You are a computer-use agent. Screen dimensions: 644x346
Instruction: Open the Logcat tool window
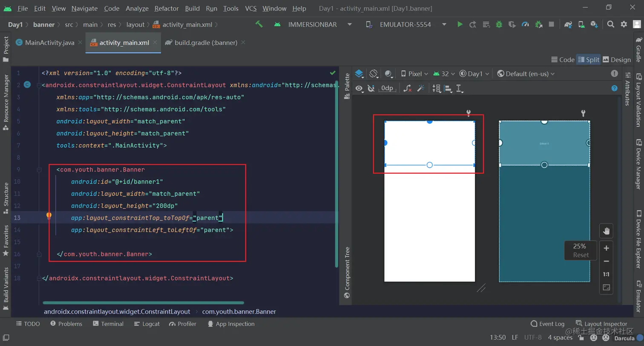pyautogui.click(x=147, y=324)
